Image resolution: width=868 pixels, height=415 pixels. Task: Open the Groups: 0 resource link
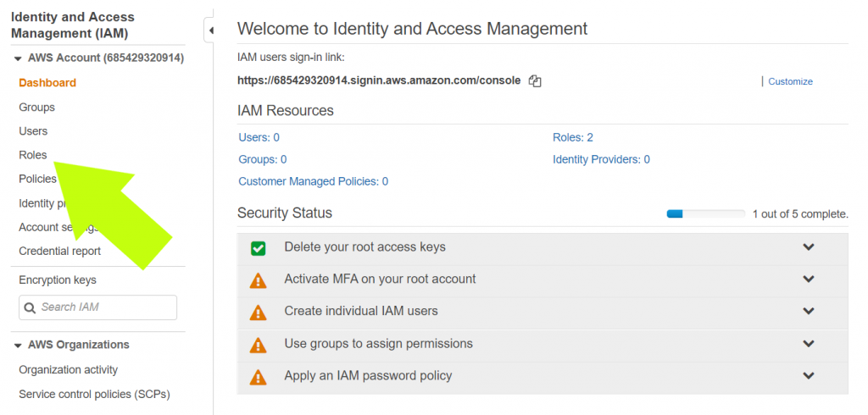tap(263, 159)
